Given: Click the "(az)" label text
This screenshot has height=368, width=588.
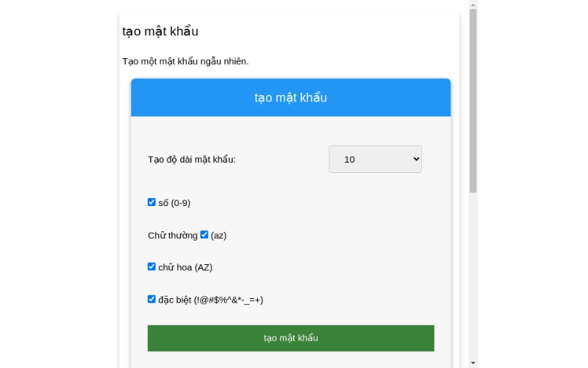Looking at the screenshot, I should (x=218, y=236).
